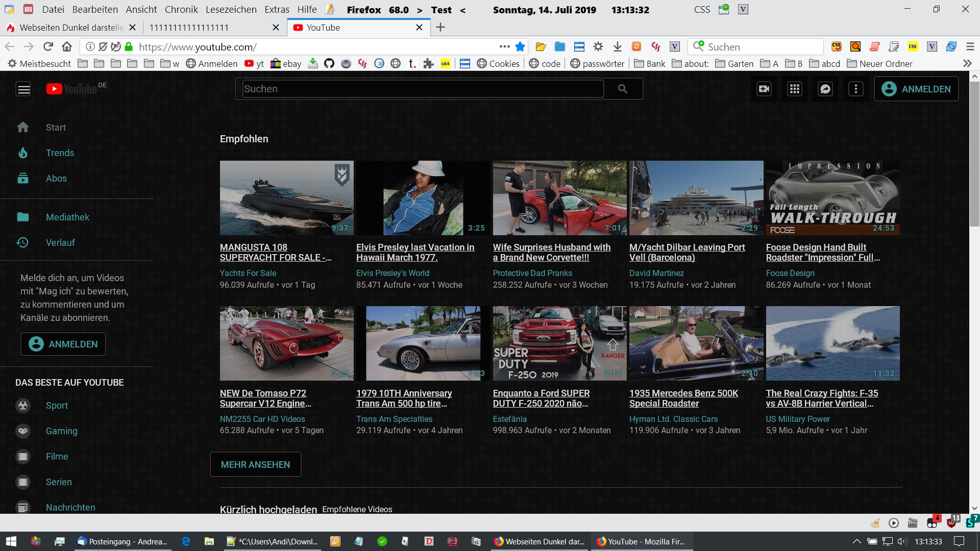Click the YouTube Suchen search field

[x=422, y=89]
